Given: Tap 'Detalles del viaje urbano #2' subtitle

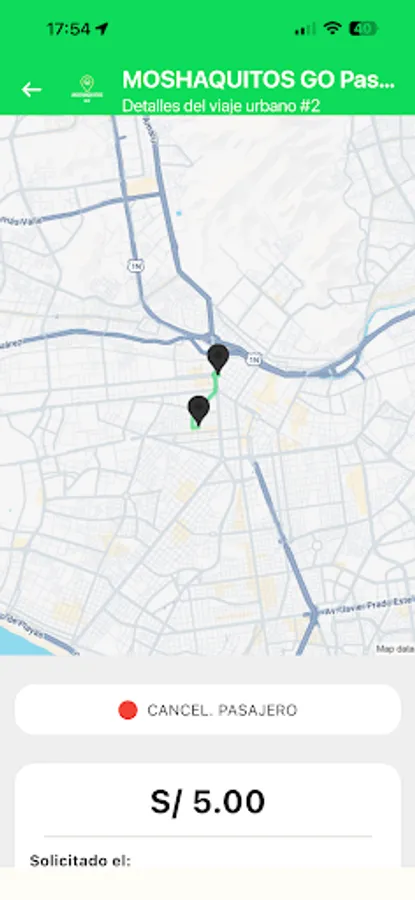Looking at the screenshot, I should (x=221, y=106).
